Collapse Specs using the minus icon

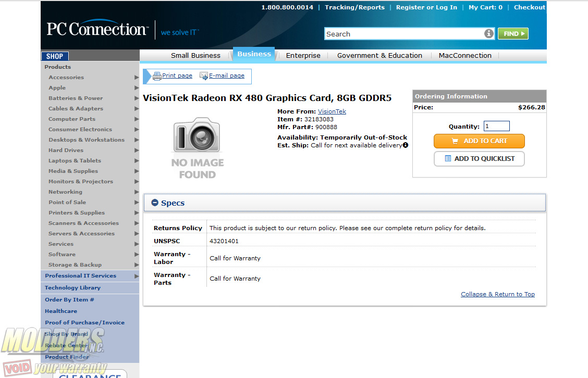[x=155, y=203]
